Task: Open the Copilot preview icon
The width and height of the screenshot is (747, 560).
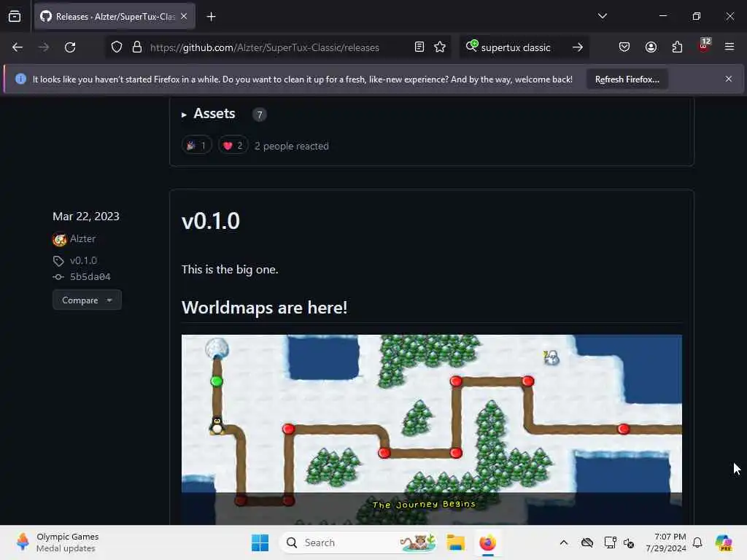Action: tap(724, 542)
